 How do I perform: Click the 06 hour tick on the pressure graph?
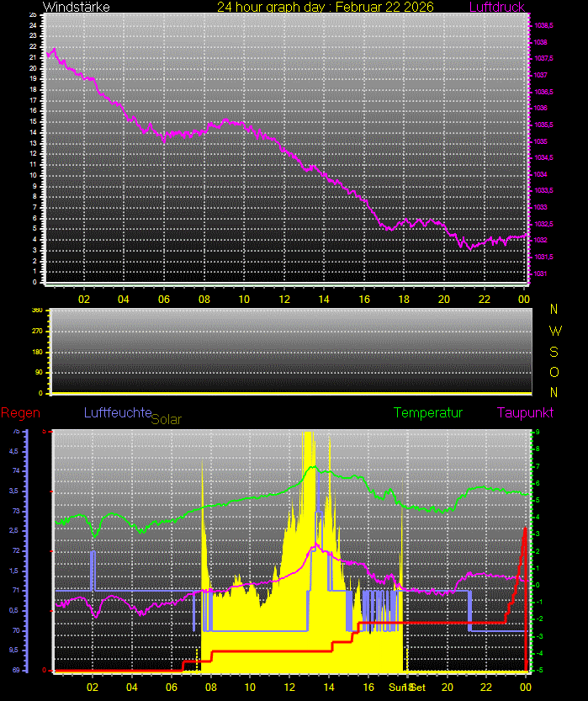163,299
